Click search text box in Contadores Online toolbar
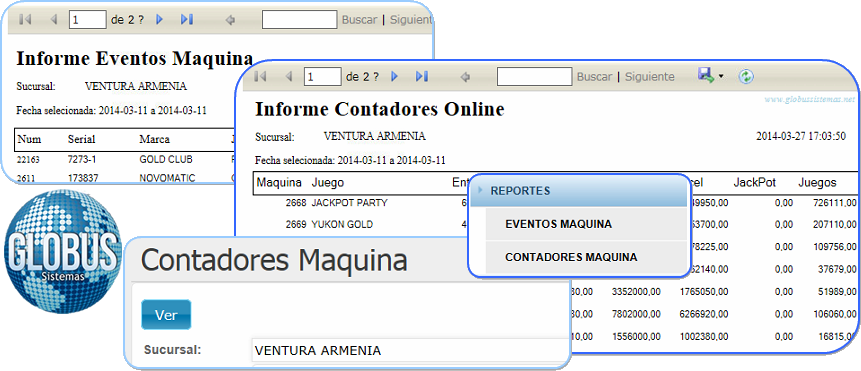Image resolution: width=861 pixels, height=371 pixels. 534,77
